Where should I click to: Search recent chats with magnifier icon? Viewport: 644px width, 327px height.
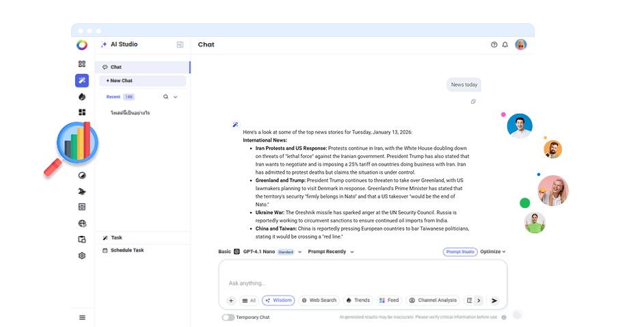[165, 97]
